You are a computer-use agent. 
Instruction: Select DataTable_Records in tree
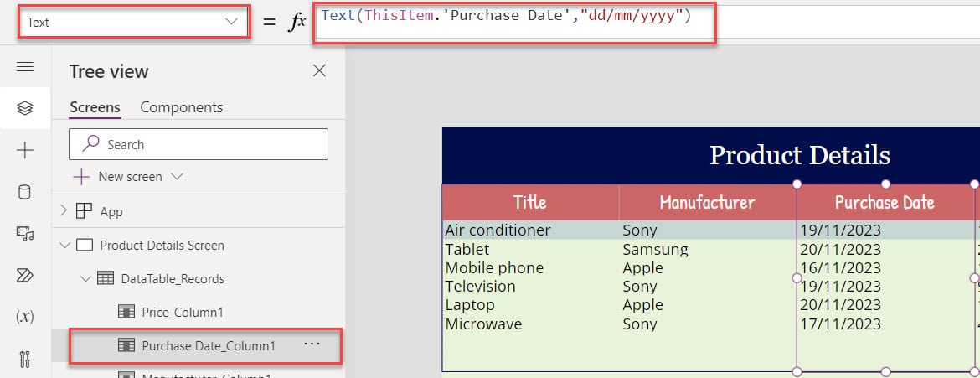[x=173, y=278]
